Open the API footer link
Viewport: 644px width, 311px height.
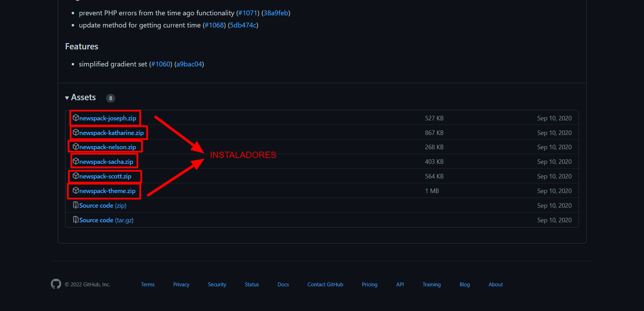tap(400, 285)
